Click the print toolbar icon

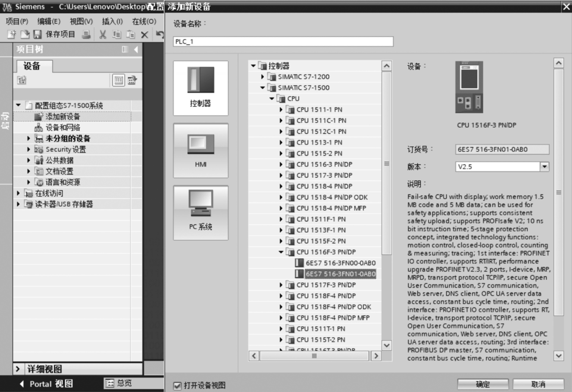coord(86,35)
